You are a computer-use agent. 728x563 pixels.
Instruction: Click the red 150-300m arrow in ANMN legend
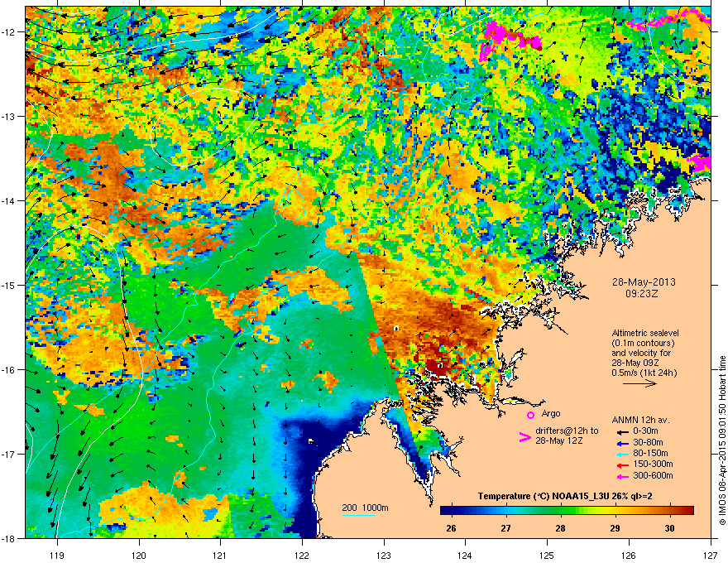622,465
